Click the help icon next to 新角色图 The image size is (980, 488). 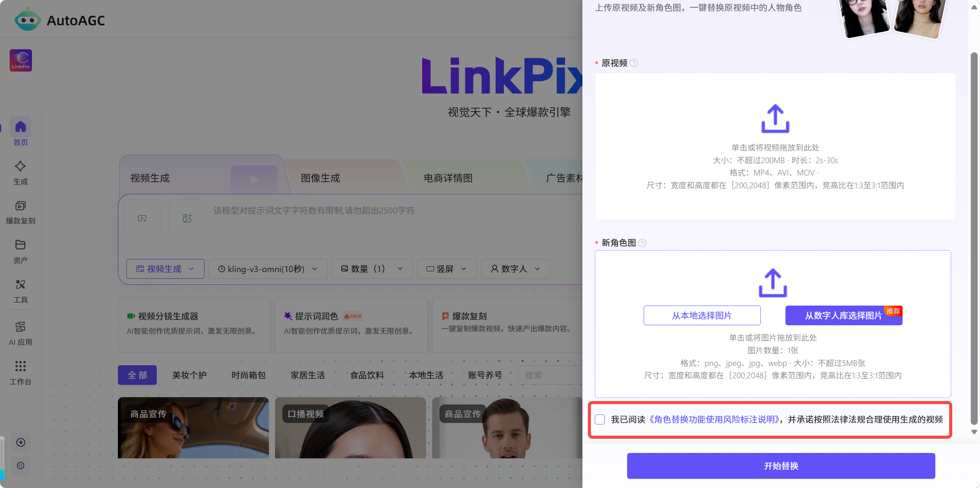[x=642, y=243]
